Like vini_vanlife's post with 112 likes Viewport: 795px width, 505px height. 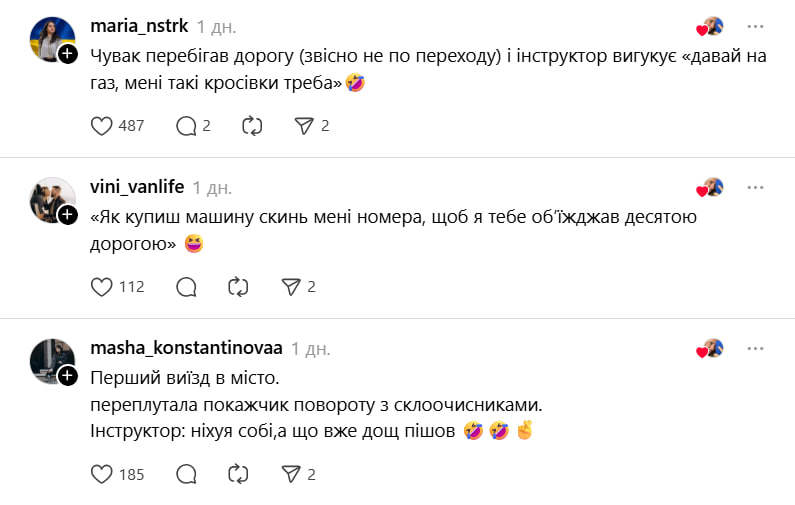pos(102,286)
